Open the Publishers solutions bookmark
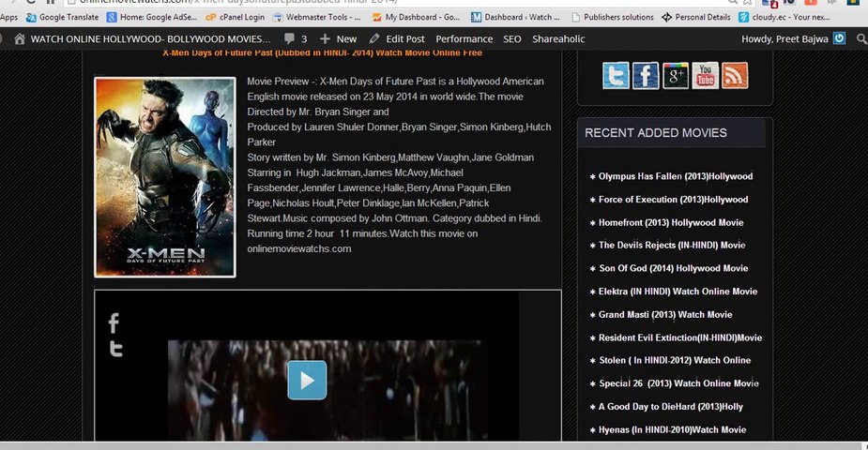The width and height of the screenshot is (868, 450). [612, 17]
